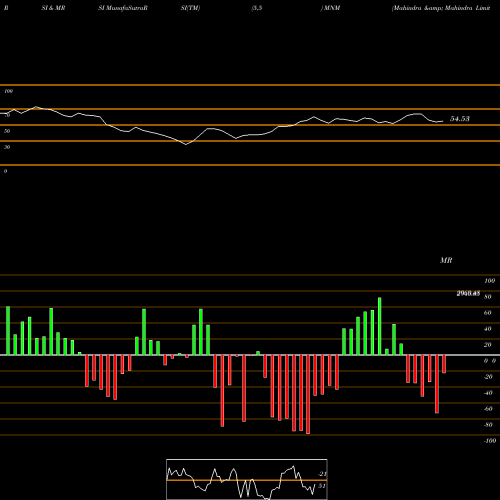Viewport: 500px width, 500px height.
Task: Click the 100 label on the RSI axis
Action: click(9, 91)
